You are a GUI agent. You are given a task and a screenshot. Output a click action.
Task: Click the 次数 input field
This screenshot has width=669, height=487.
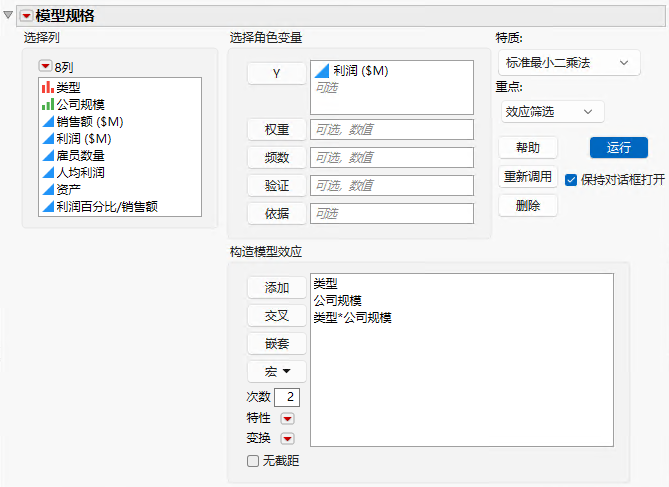pyautogui.click(x=287, y=397)
